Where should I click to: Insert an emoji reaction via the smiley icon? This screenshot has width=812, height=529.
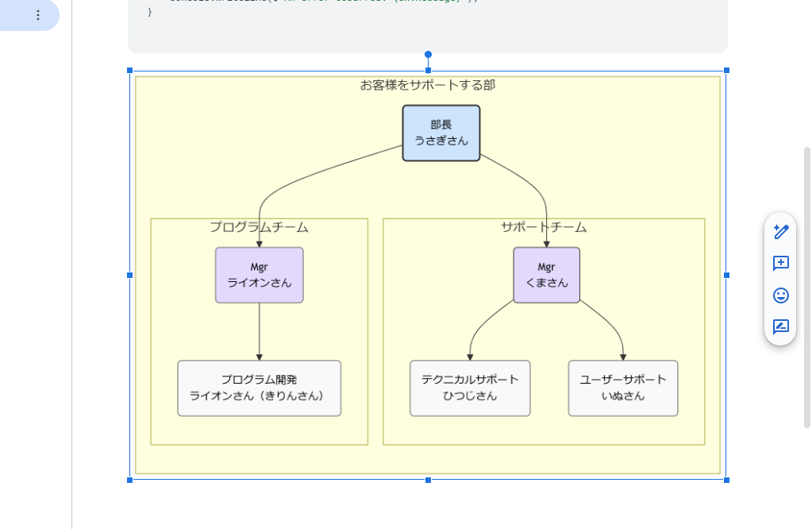click(780, 295)
